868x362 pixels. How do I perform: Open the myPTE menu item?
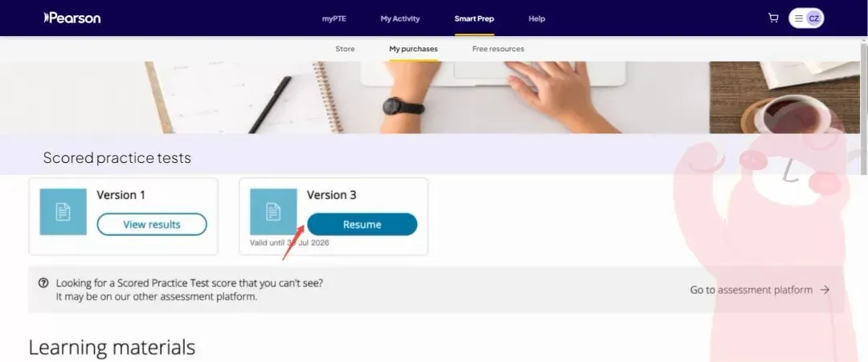(x=334, y=18)
